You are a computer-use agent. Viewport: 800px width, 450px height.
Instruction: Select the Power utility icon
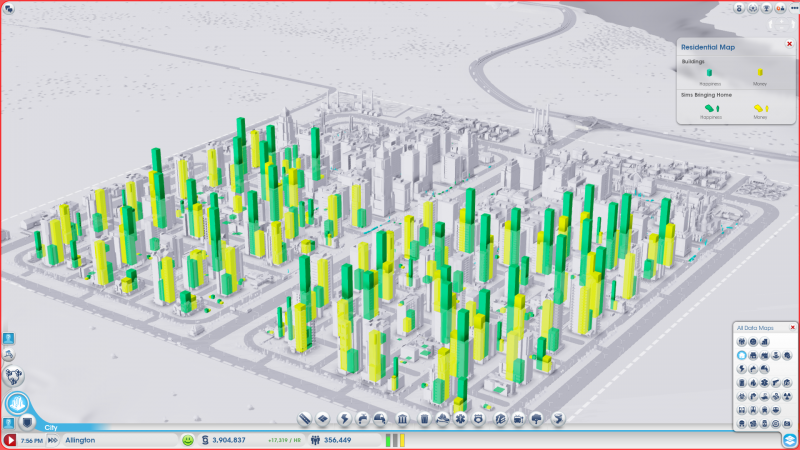click(x=345, y=418)
